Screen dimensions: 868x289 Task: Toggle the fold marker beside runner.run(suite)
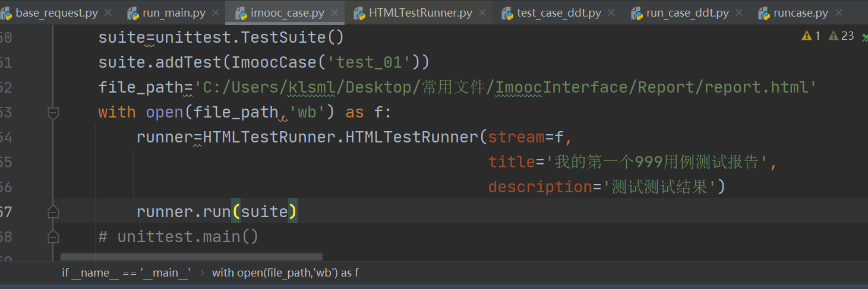(53, 212)
